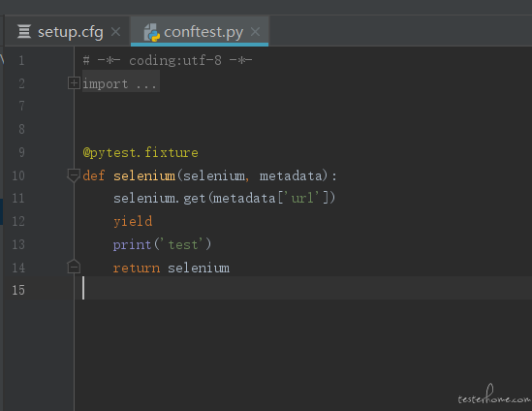
Task: Click the selenium function name in def
Action: tap(144, 175)
